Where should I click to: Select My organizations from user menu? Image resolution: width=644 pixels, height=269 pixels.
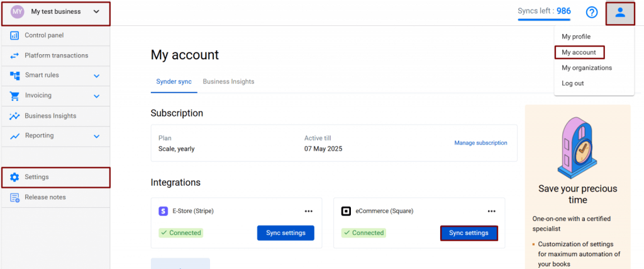(587, 68)
